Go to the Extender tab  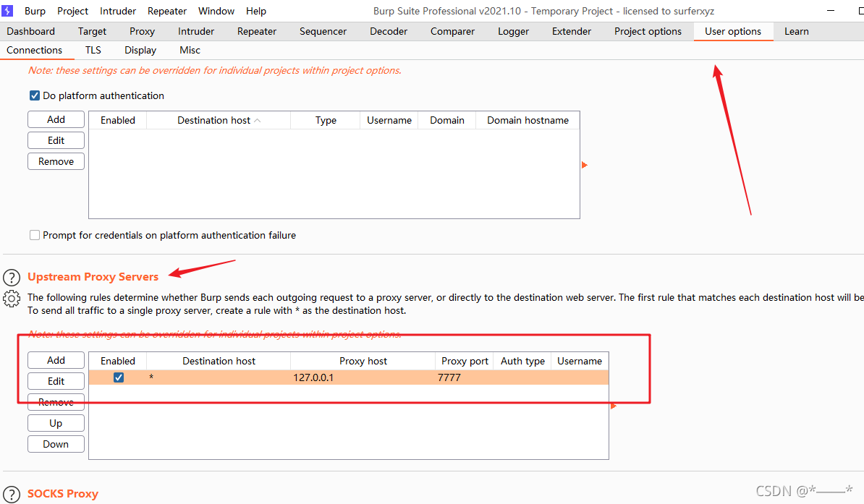coord(571,31)
